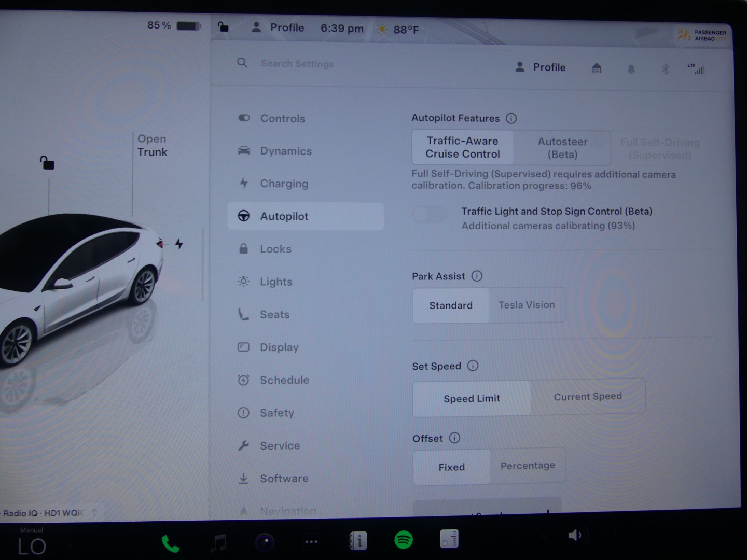
Task: Open notifications via the bell icon
Action: point(631,69)
